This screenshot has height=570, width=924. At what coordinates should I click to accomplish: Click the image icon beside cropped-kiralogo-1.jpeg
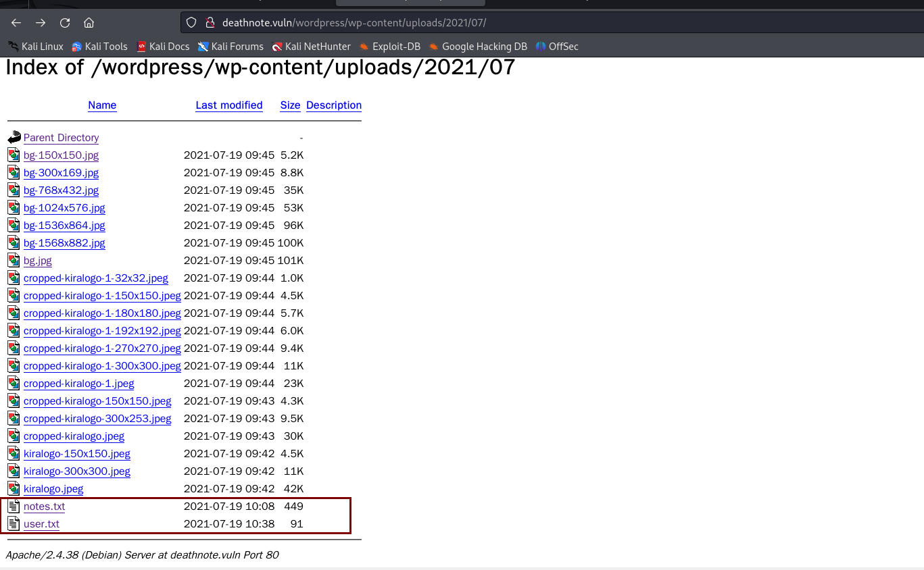tap(14, 383)
